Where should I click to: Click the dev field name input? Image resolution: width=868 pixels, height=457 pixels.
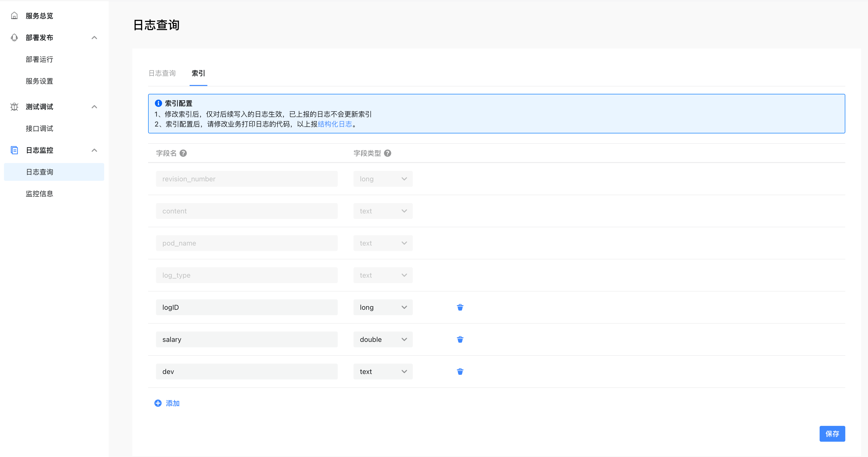(x=247, y=371)
